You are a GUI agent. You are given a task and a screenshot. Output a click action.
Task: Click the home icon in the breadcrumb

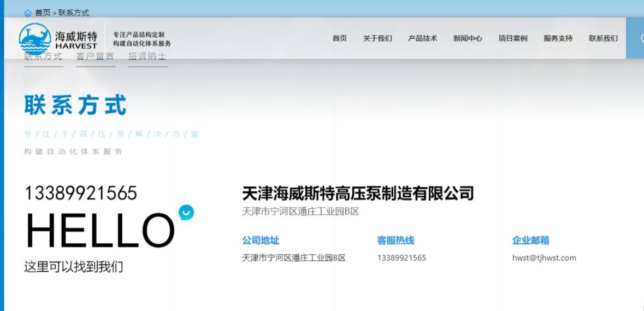coord(28,13)
